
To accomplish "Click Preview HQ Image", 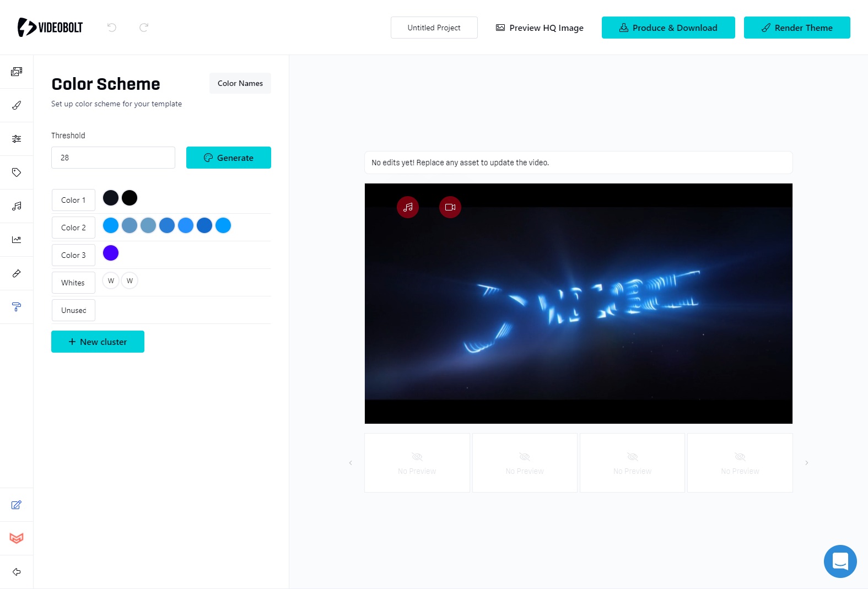I will click(x=540, y=28).
